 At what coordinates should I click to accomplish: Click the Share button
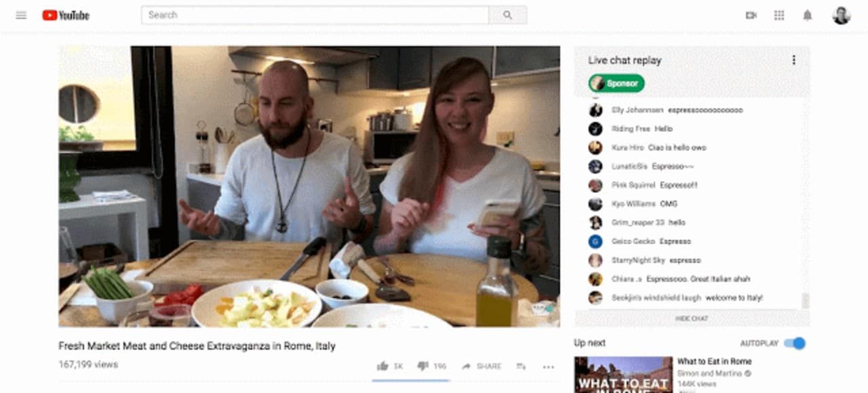click(x=481, y=366)
